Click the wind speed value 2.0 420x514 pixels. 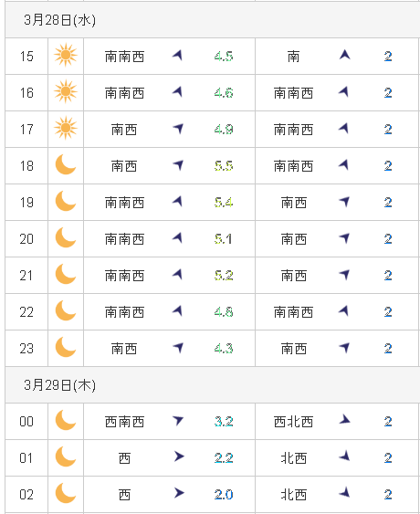[224, 494]
